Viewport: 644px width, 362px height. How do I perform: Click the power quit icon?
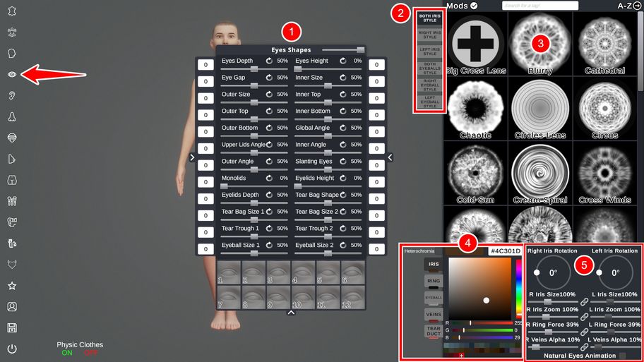coord(12,349)
